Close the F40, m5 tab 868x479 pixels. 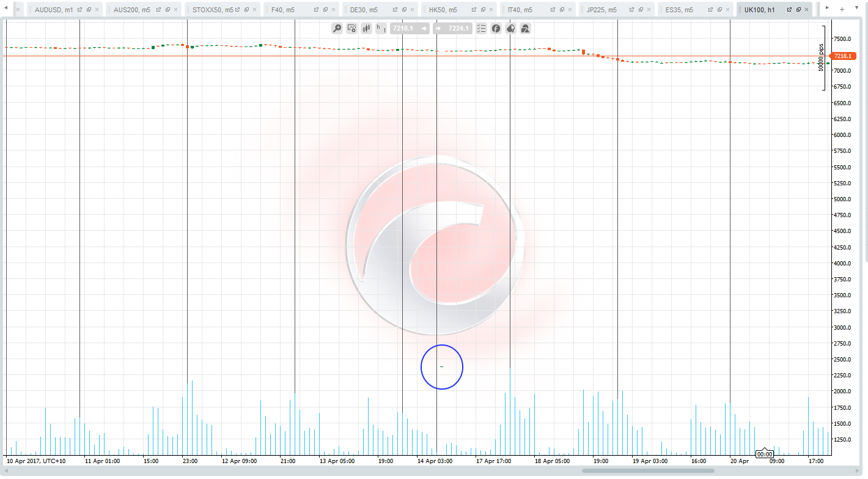[x=333, y=10]
